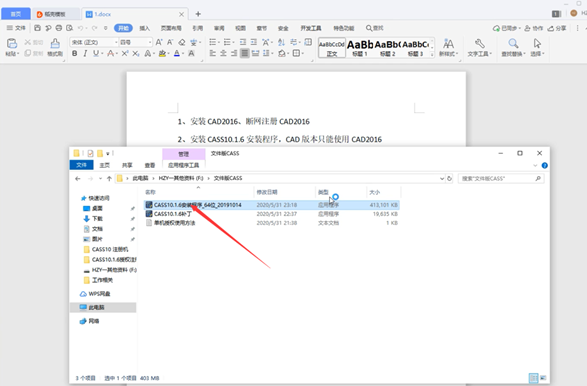Screen dimensions: 587x386
Task: Click the blue font color A icon
Action: [177, 54]
